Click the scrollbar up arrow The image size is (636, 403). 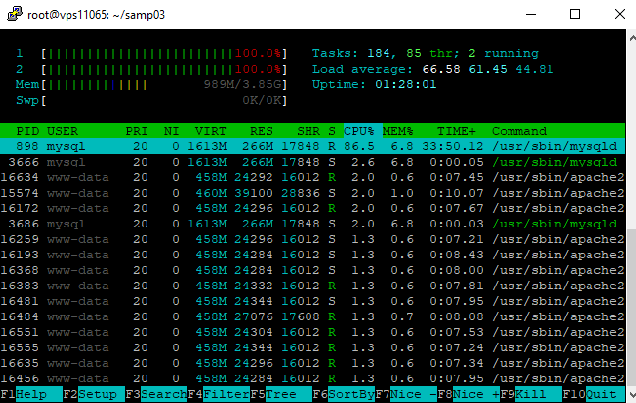point(627,39)
